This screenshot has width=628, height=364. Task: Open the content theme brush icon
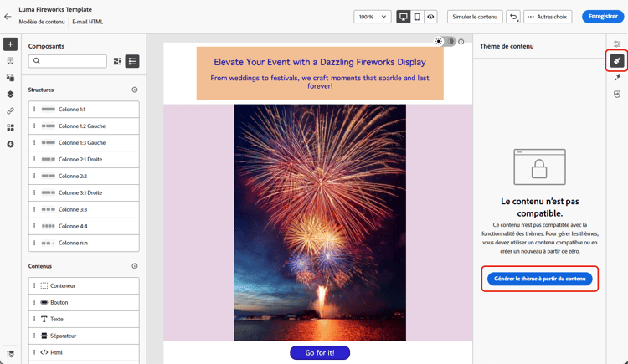coord(617,61)
